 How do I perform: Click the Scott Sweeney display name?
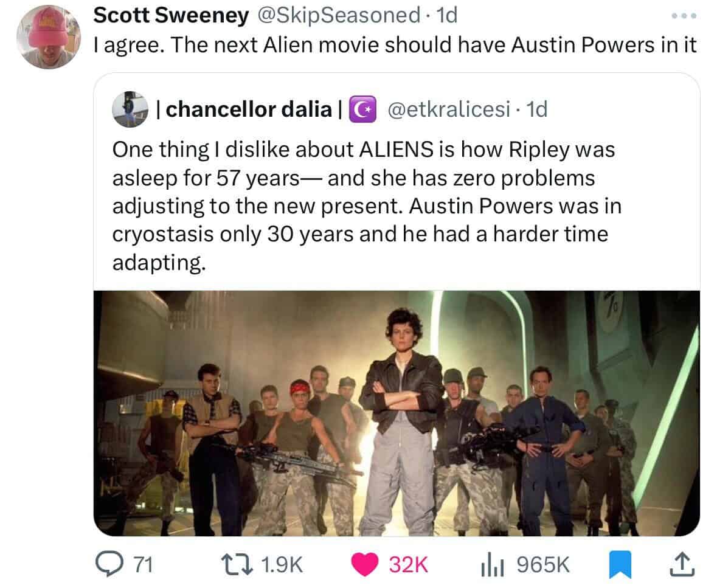tap(171, 15)
